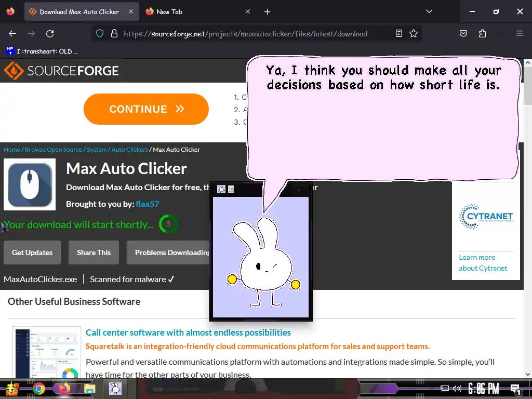Click the MaxAutoClicker.exe file name
The image size is (532, 399).
tap(41, 279)
